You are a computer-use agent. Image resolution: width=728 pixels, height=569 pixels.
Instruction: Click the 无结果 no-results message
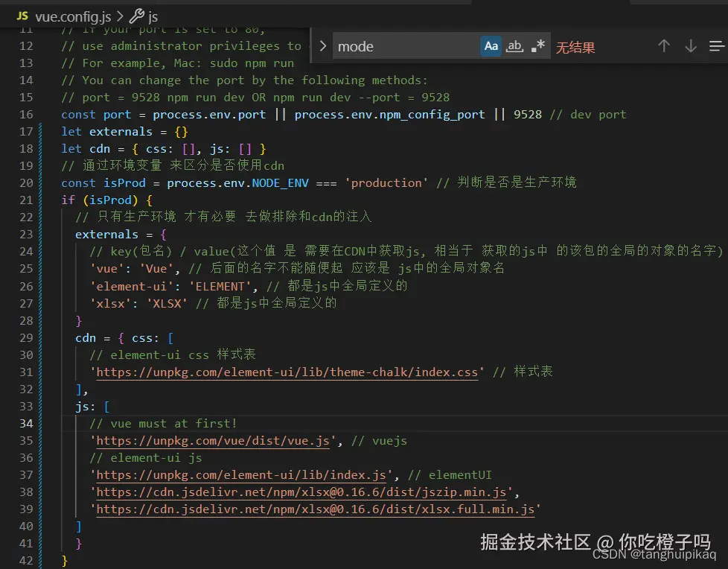coord(575,48)
